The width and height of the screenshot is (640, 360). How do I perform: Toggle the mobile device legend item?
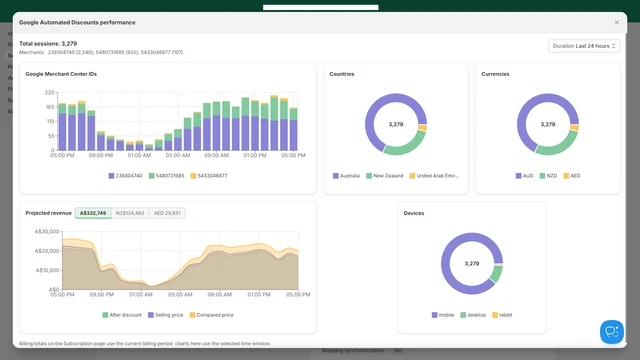tap(443, 315)
